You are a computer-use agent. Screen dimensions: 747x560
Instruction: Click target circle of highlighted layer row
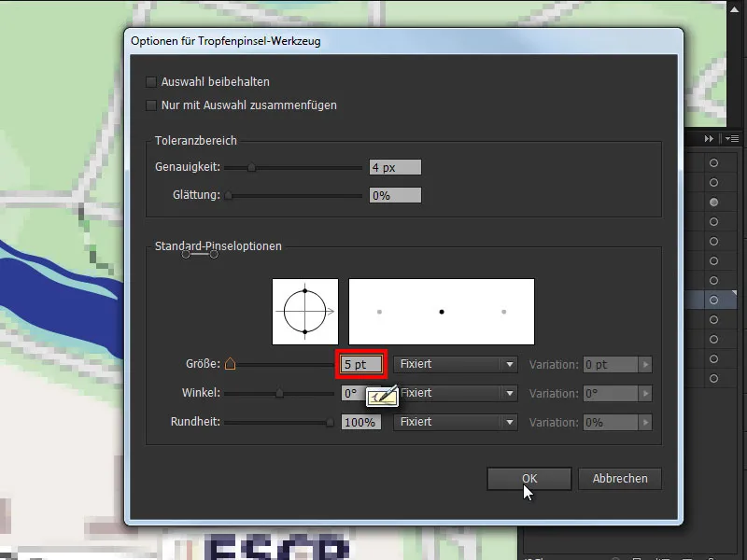(713, 300)
